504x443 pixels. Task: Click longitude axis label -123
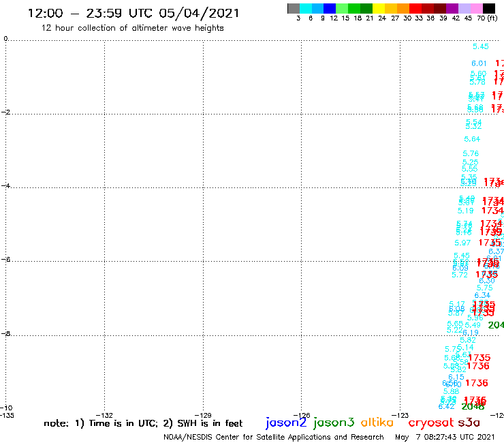400,415
